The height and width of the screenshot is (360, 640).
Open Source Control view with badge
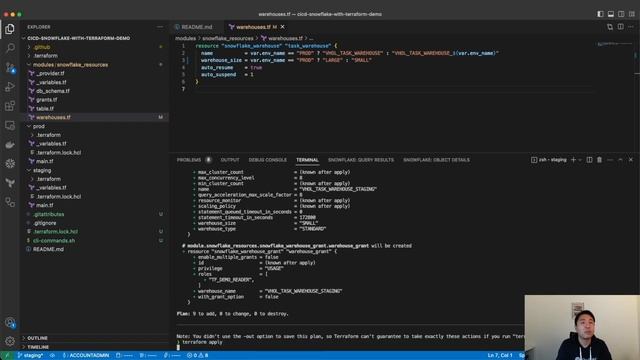[x=10, y=67]
